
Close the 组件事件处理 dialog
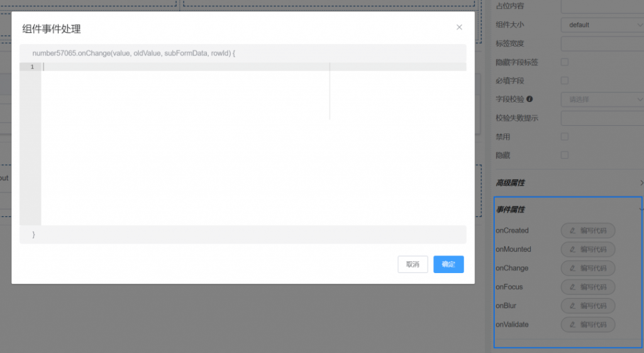coord(459,27)
